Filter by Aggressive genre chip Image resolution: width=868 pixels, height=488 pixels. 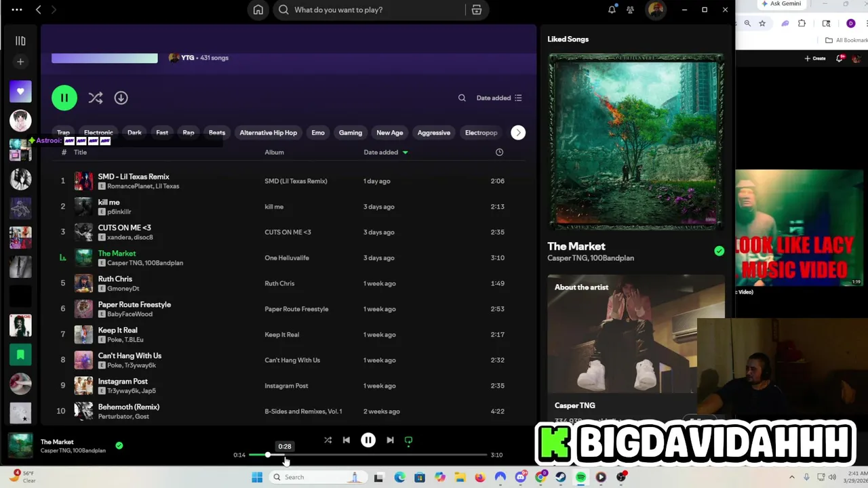tap(434, 133)
